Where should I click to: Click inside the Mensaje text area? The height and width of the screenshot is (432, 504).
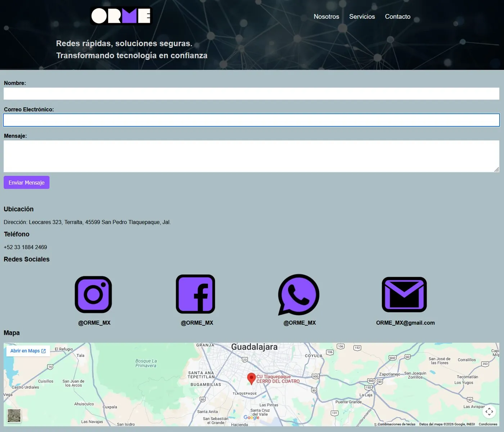coord(251,156)
